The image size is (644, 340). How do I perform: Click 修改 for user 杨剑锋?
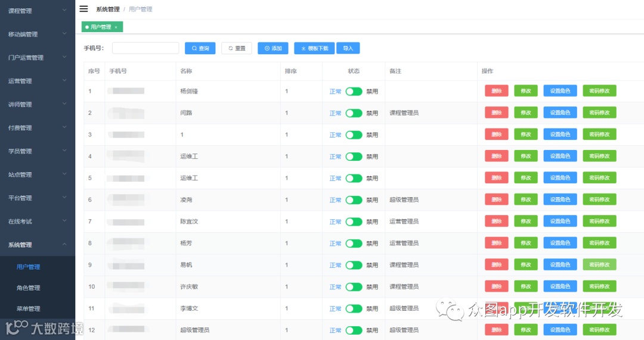[526, 91]
